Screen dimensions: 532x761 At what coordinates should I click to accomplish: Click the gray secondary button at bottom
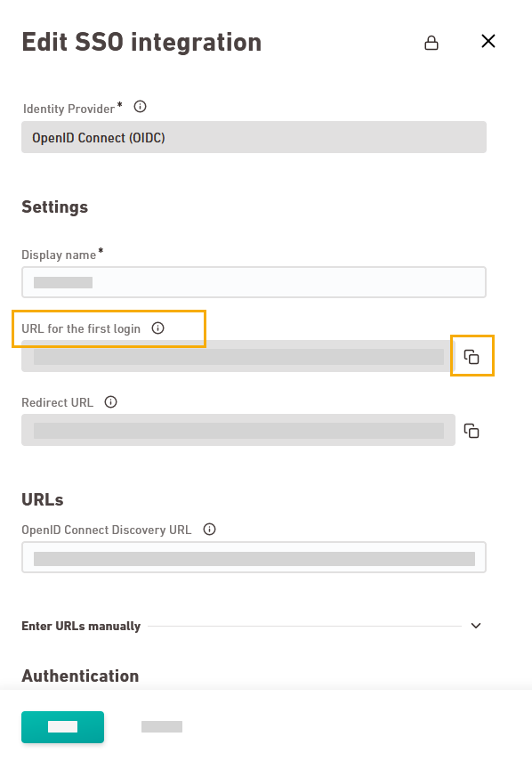(x=162, y=726)
